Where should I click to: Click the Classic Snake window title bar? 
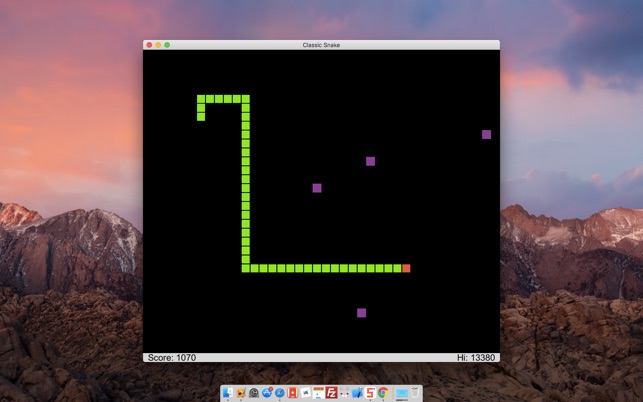(321, 45)
